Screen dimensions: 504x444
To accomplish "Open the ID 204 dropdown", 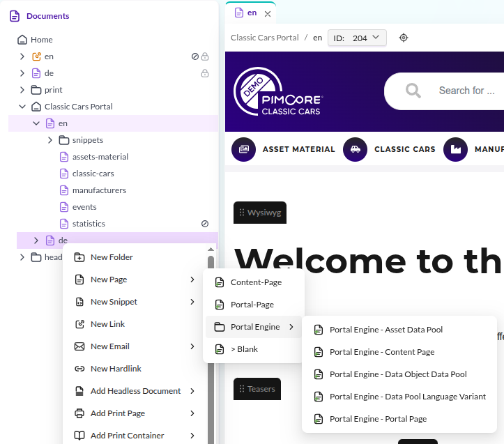I will 357,38.
